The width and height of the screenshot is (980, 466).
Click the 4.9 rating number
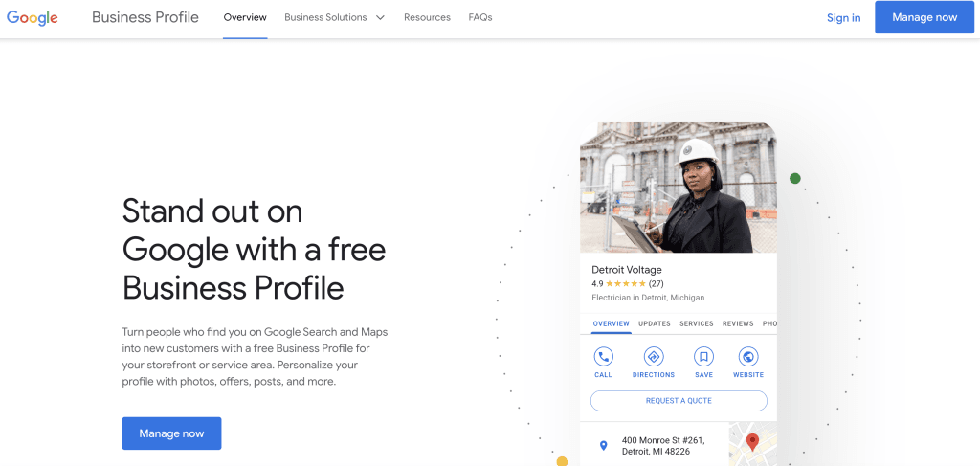(x=597, y=283)
